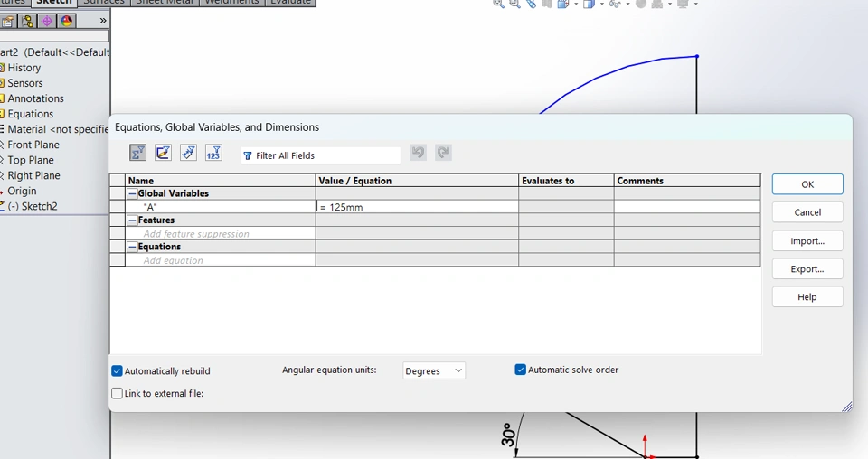Expand more FeatureManager tabs with the » chevron
Image resolution: width=868 pixels, height=459 pixels.
point(102,21)
